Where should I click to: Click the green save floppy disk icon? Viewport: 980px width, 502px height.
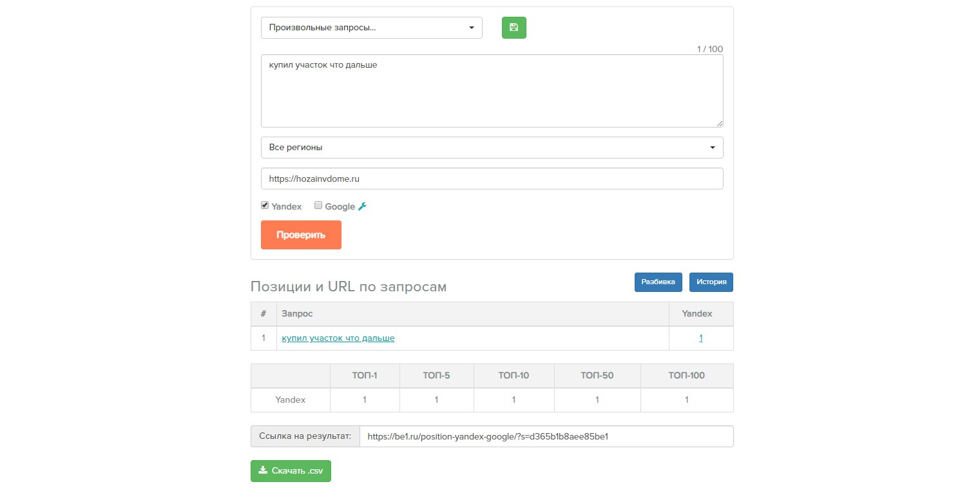click(x=514, y=28)
